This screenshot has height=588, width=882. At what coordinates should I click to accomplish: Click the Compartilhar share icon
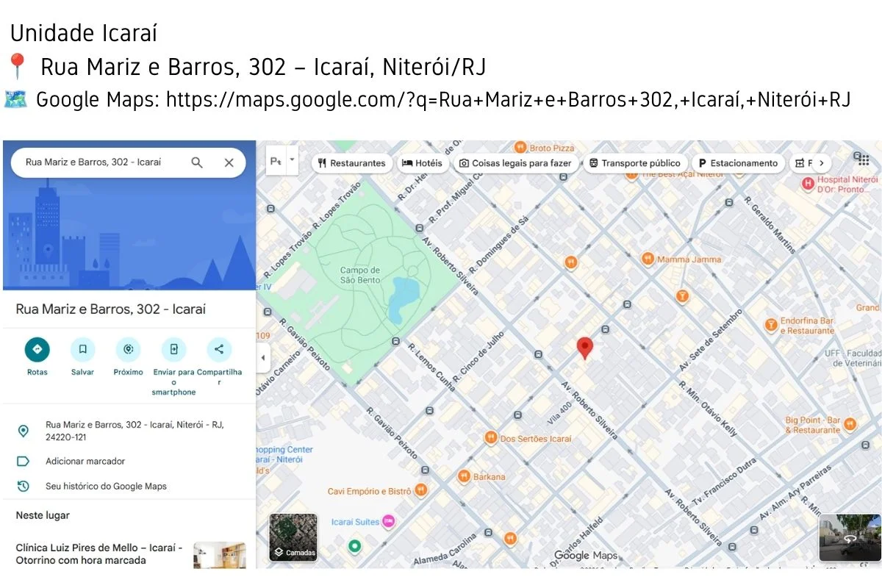pyautogui.click(x=219, y=349)
